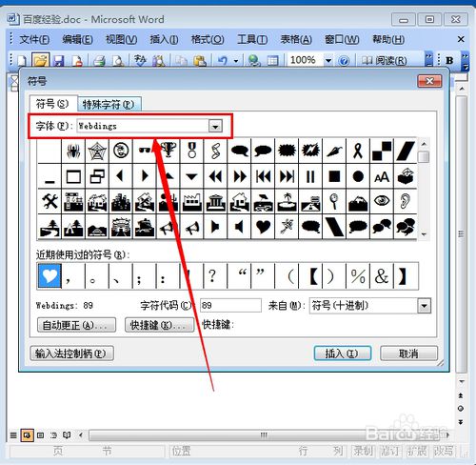Choose the ear symbol
Image resolution: width=476 pixels, height=465 pixels.
coord(406,201)
